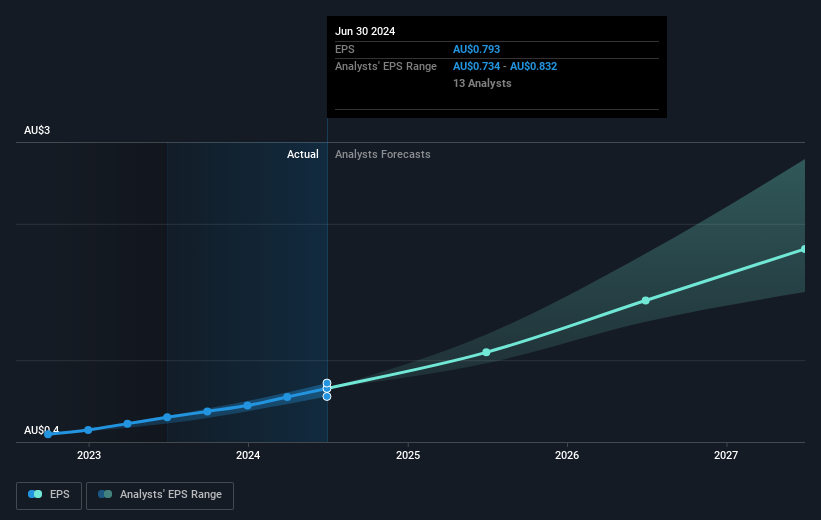Viewport: 821px width, 520px height.
Task: Select the early 2023 EPS data point
Action: [88, 430]
